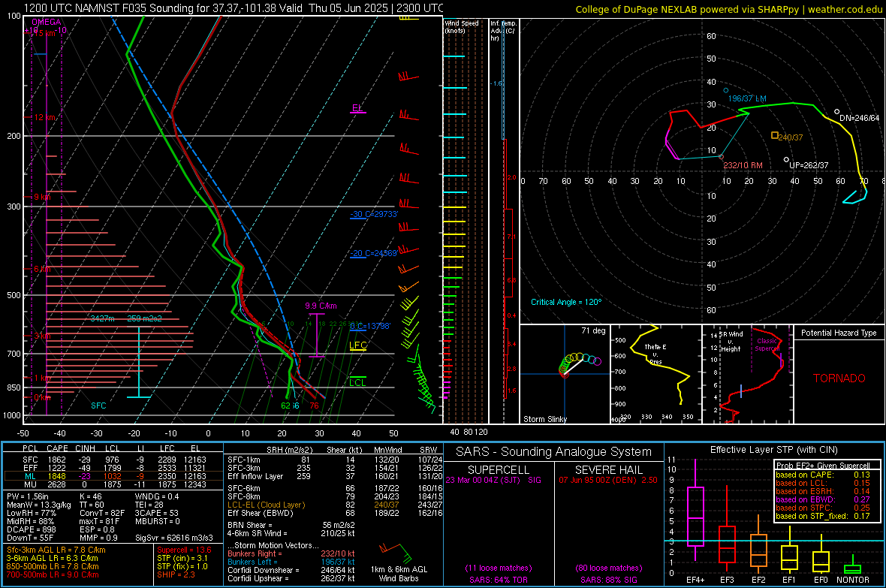Click the Sfc-3km AGL LR = 7.8 C/km line
Screen dimensions: 886x588
point(56,550)
